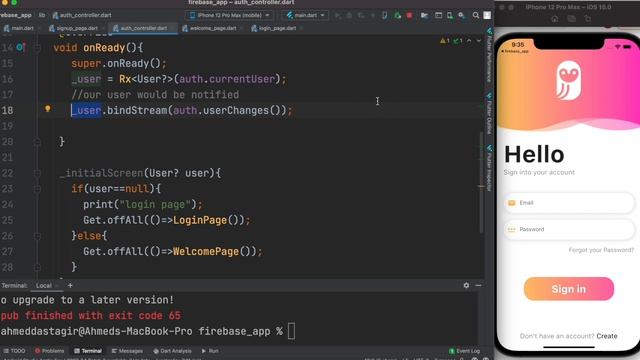640x360 pixels.
Task: Click 'WelcomePage' in the code on line 27
Action: click(206, 252)
